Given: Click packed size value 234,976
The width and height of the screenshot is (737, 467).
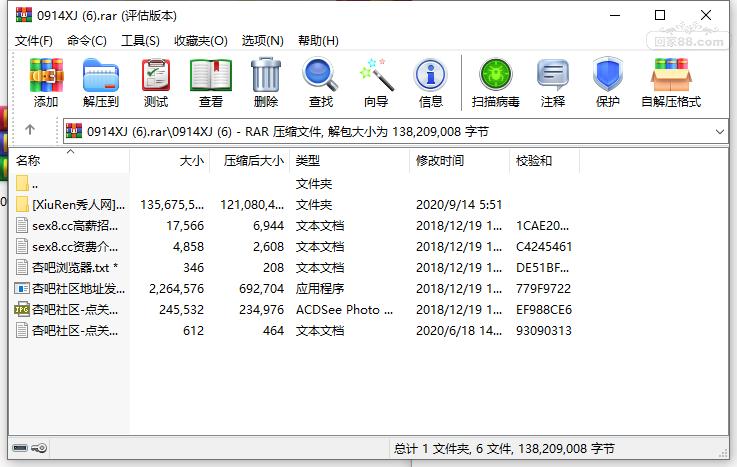Looking at the screenshot, I should [x=261, y=310].
